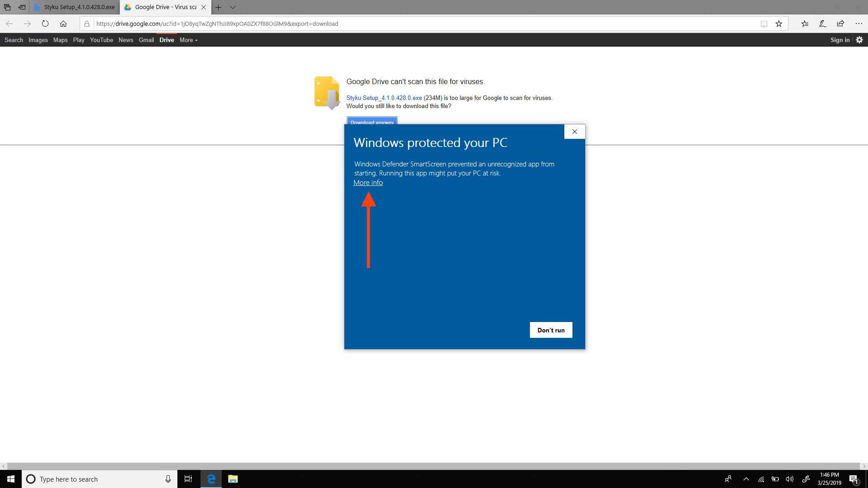Click the browser Refresh icon
868x488 pixels.
pyautogui.click(x=45, y=24)
